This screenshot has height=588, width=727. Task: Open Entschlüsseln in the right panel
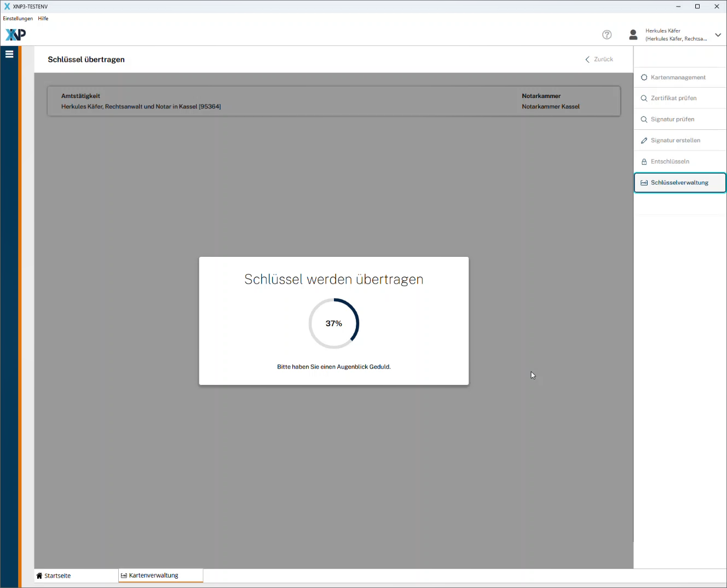(680, 162)
